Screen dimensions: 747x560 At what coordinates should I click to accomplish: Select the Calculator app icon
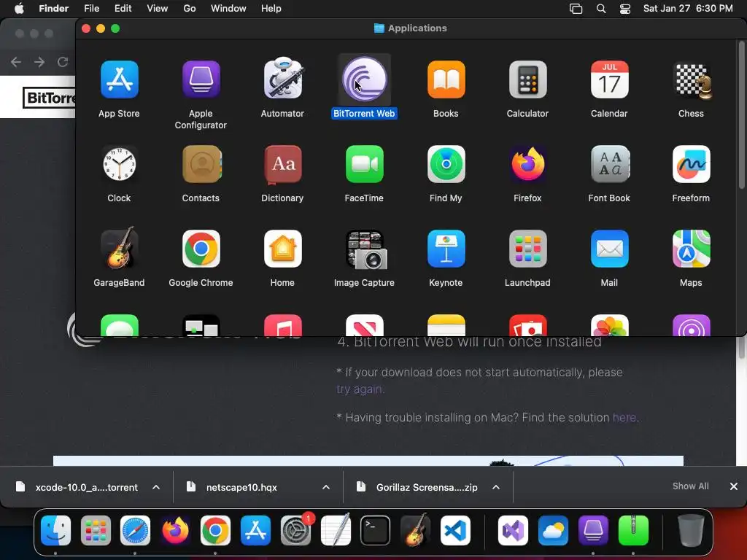(x=528, y=79)
